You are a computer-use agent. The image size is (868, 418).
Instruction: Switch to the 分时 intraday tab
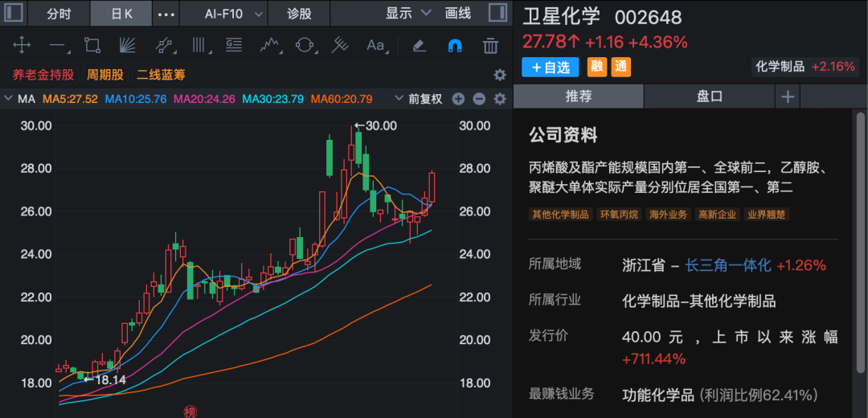click(58, 14)
